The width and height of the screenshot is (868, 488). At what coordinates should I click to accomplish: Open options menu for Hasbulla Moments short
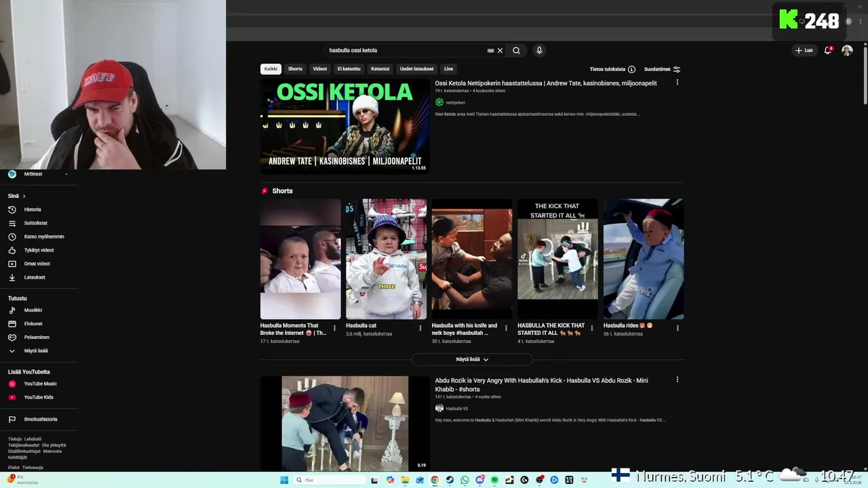click(334, 328)
